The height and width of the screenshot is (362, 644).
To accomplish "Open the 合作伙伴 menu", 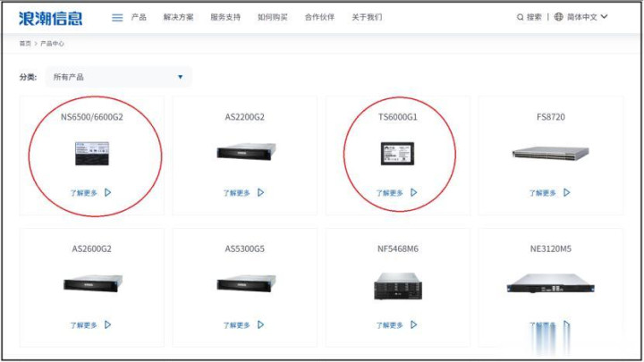I will pos(319,17).
